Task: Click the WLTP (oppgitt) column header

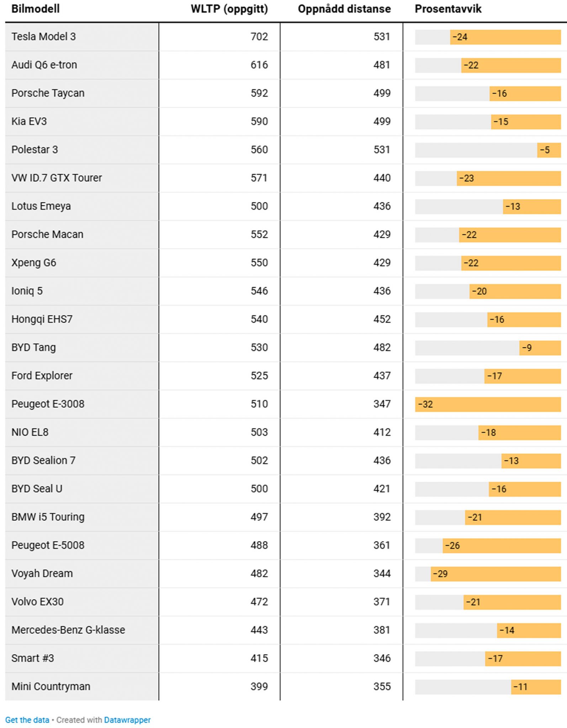Action: coord(229,9)
